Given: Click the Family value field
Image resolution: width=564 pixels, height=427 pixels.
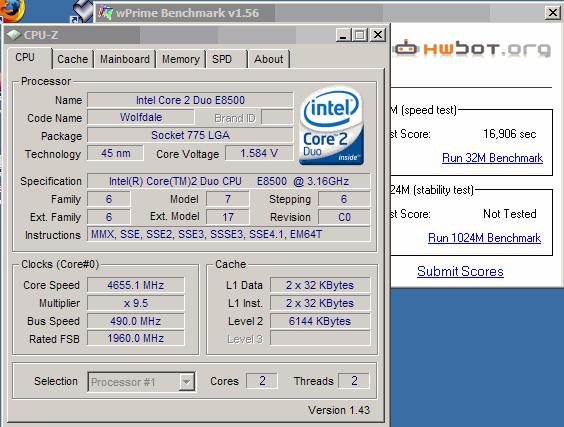Looking at the screenshot, I should [109, 199].
